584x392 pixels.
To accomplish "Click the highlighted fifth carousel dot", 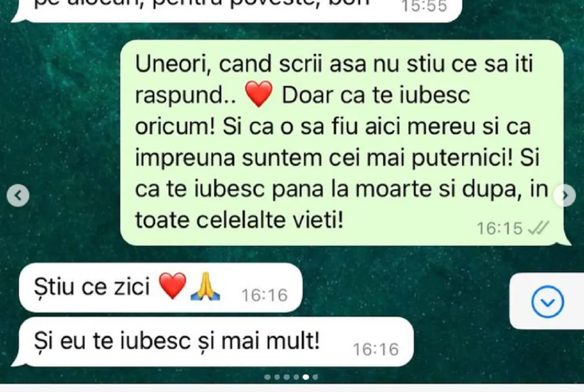I will pos(306,377).
